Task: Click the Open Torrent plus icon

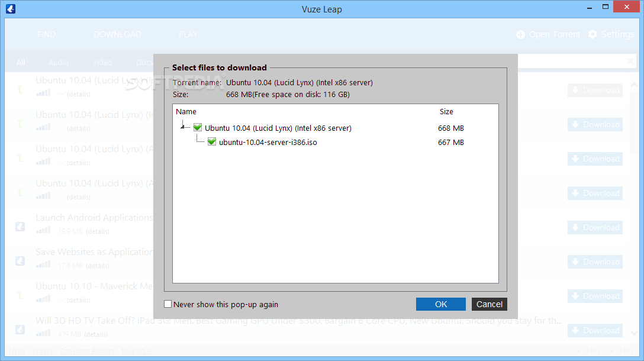Action: tap(520, 34)
